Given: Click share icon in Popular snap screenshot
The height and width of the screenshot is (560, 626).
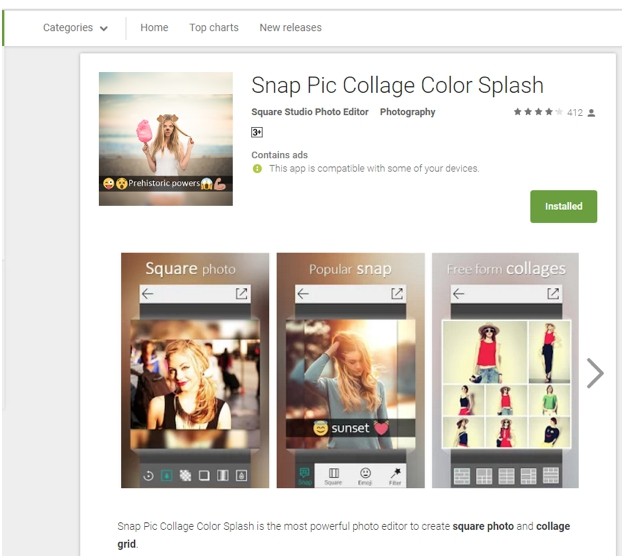Looking at the screenshot, I should click(x=397, y=294).
